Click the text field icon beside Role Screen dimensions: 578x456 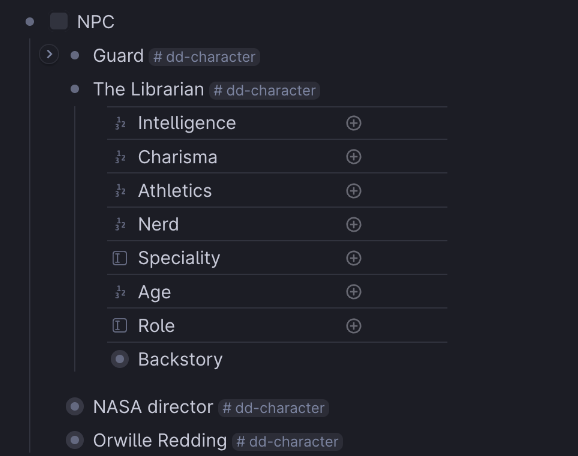click(120, 326)
